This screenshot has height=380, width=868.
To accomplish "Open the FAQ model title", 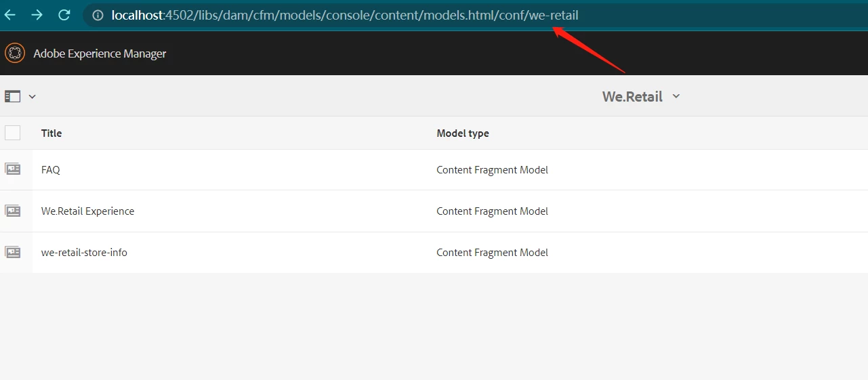I will click(51, 170).
